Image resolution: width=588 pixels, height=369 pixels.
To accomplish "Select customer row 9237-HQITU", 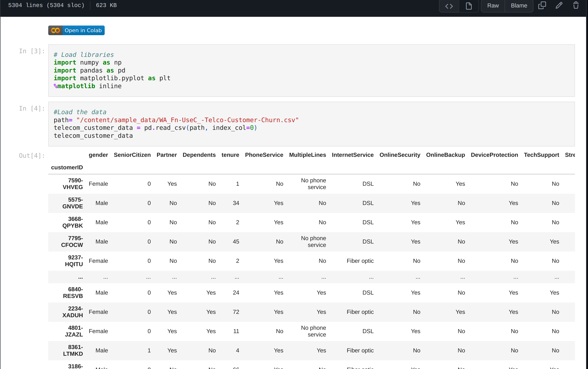I will (311, 261).
